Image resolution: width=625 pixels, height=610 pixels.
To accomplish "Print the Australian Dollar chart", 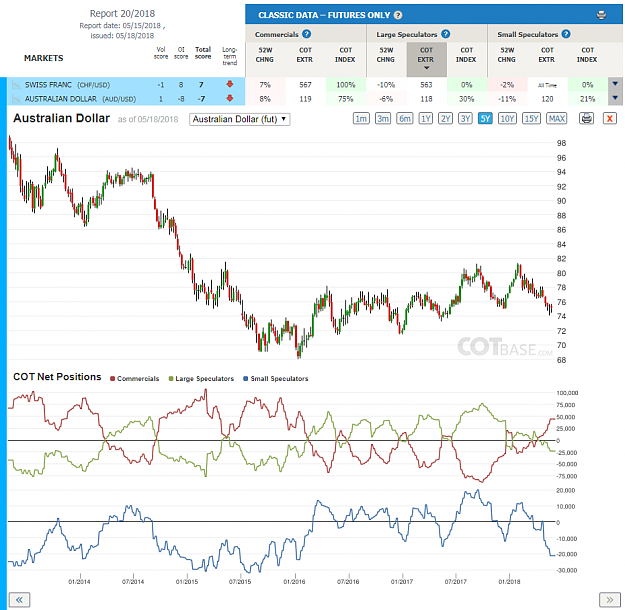I will 586,118.
